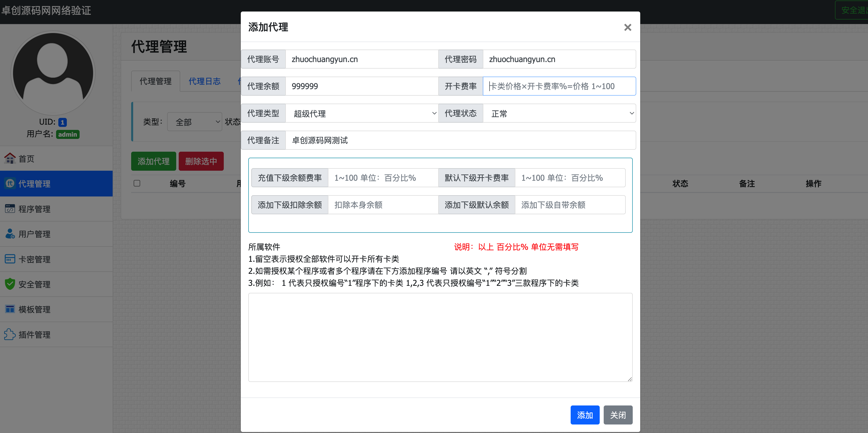This screenshot has height=433, width=868.
Task: Click the 安全管理 shield icon
Action: [x=10, y=284]
